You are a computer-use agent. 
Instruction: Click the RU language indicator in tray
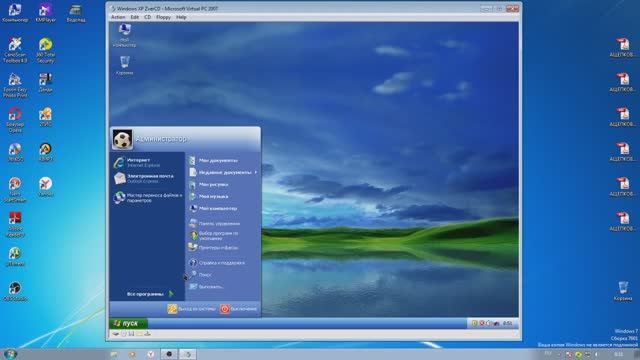pos(548,354)
